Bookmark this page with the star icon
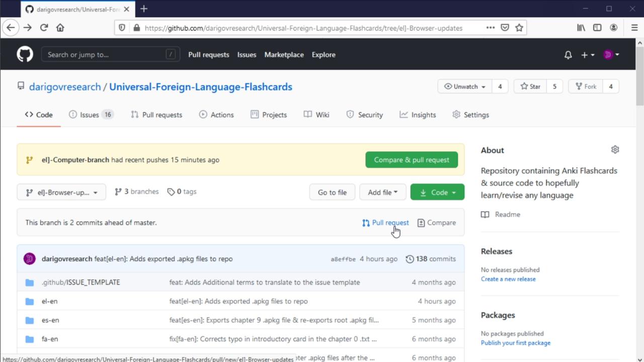 (519, 28)
